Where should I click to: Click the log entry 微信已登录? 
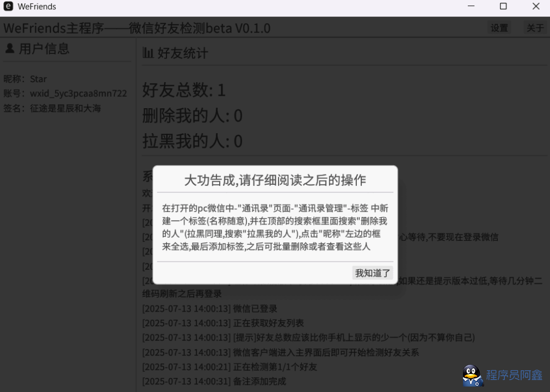[x=209, y=309]
